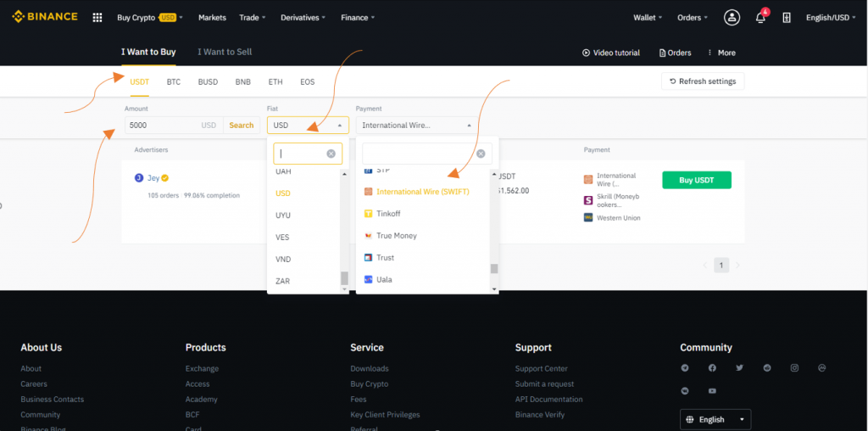Expand the Trade menu
This screenshot has width=868, height=431.
coord(253,18)
